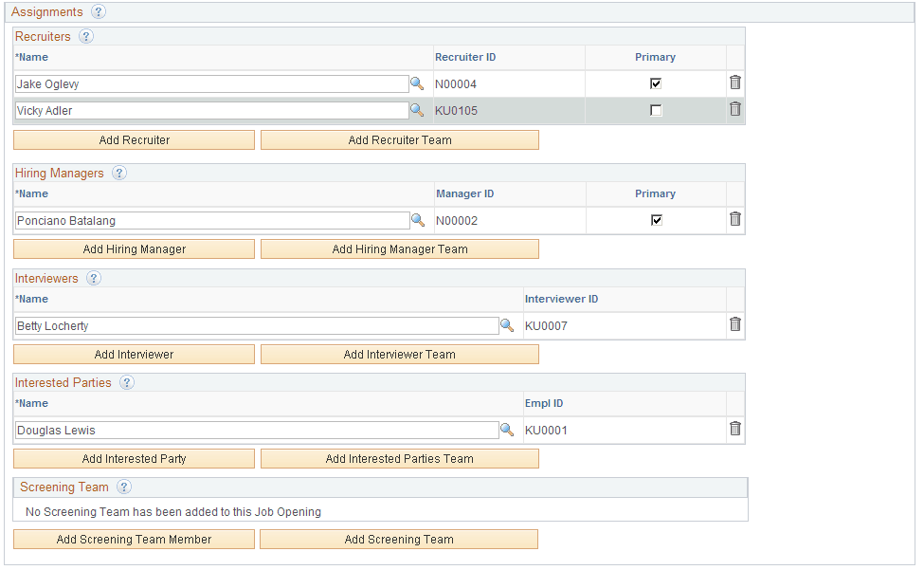Open the lookup for Ponciano Batalang
Screen dimensions: 924x570
click(x=417, y=219)
